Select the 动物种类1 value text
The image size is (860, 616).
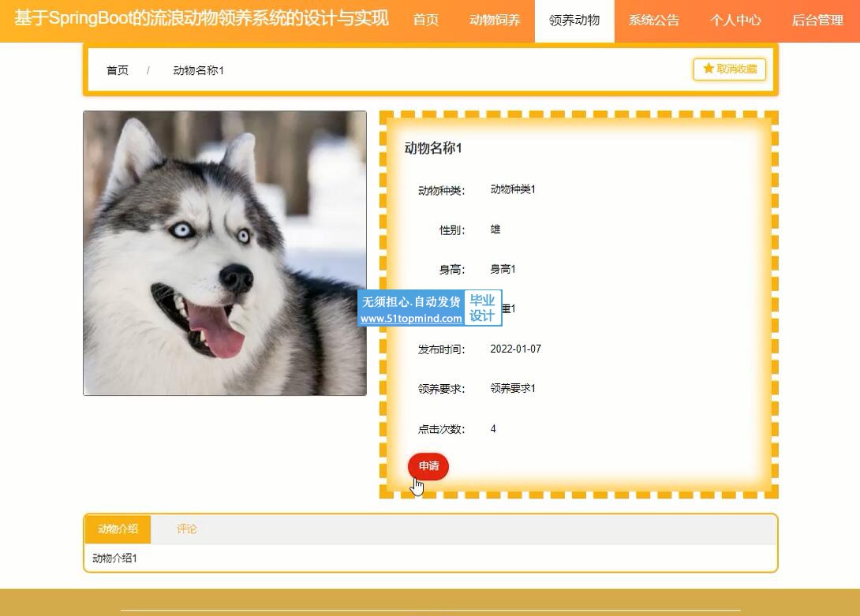coord(513,189)
